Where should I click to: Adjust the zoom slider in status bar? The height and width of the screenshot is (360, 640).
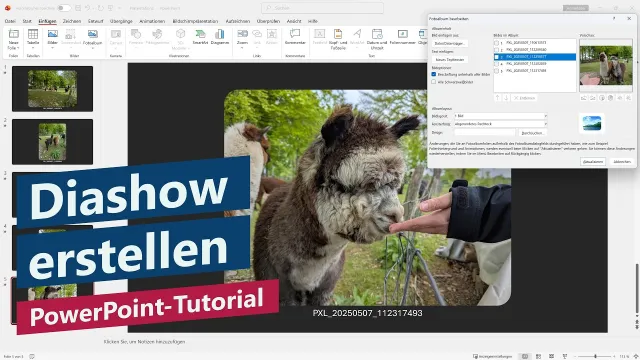[595, 356]
